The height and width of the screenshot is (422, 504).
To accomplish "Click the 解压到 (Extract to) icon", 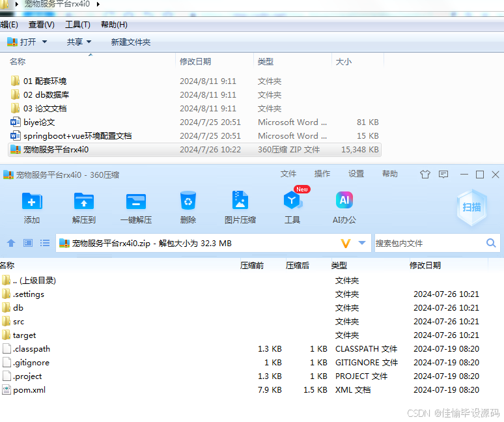I will [x=84, y=201].
